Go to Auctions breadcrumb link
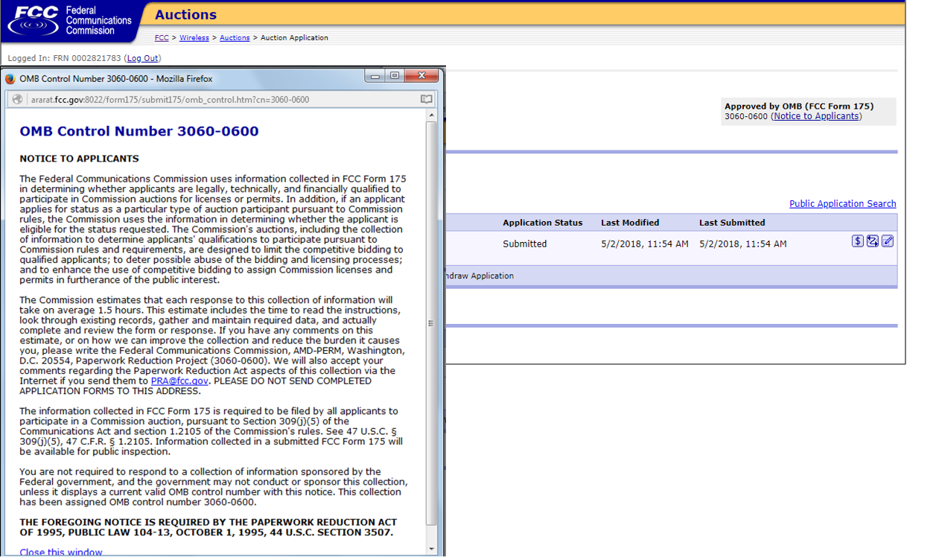939x560 pixels. pos(235,38)
